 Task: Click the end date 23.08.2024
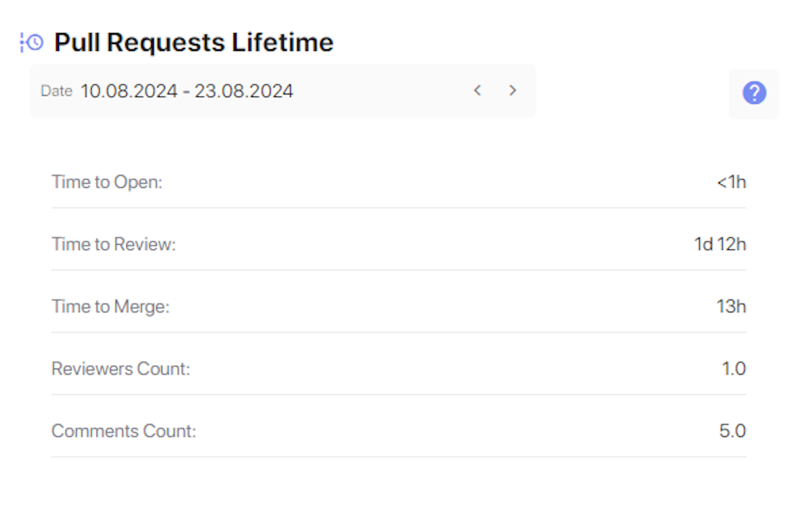tap(244, 91)
